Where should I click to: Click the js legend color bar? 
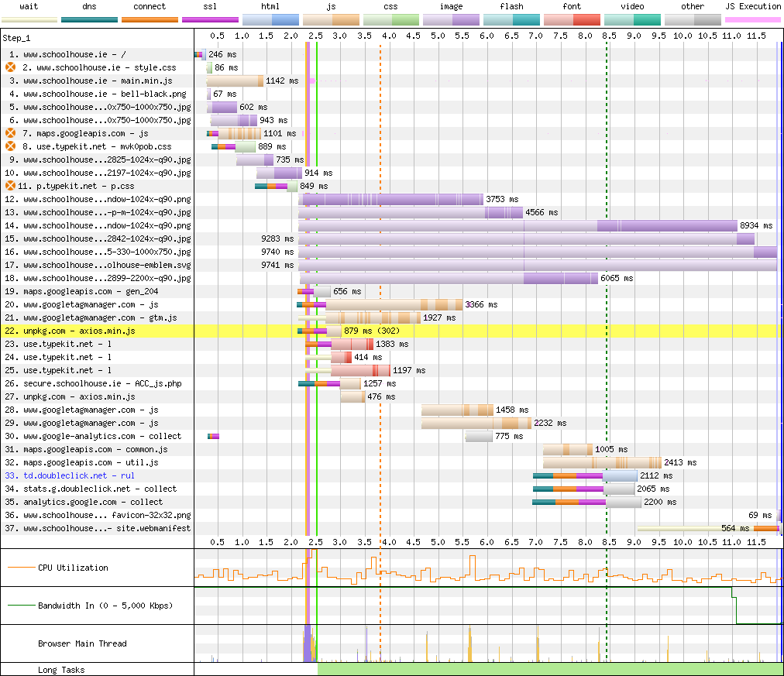331,20
